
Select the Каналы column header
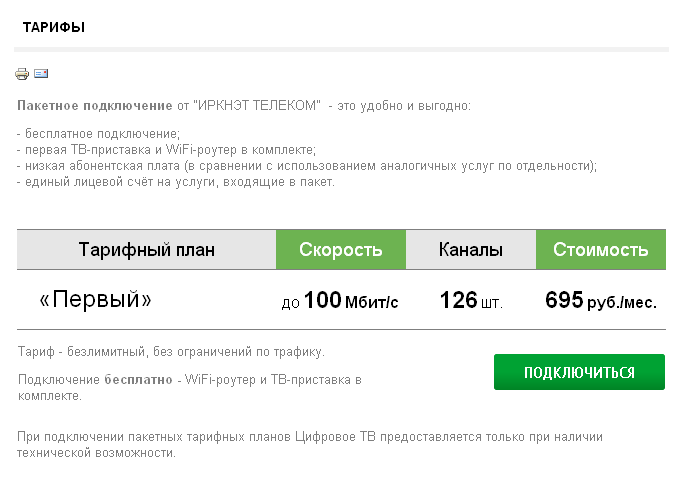pos(471,250)
